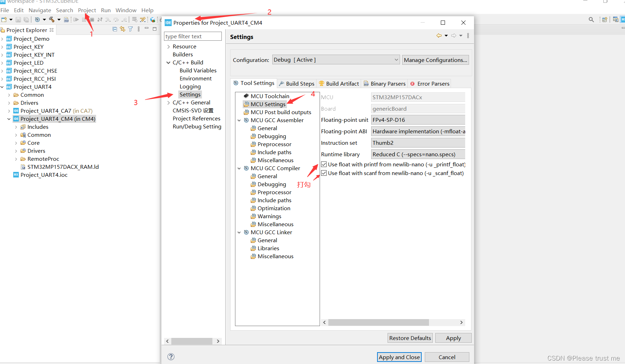Click the Apply button
This screenshot has width=625, height=364.
pos(453,338)
